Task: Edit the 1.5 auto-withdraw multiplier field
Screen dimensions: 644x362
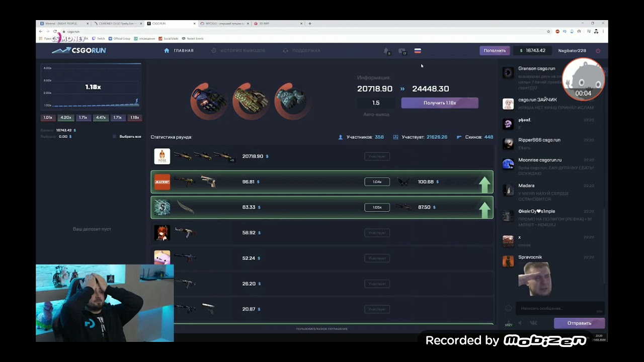Action: (x=376, y=103)
